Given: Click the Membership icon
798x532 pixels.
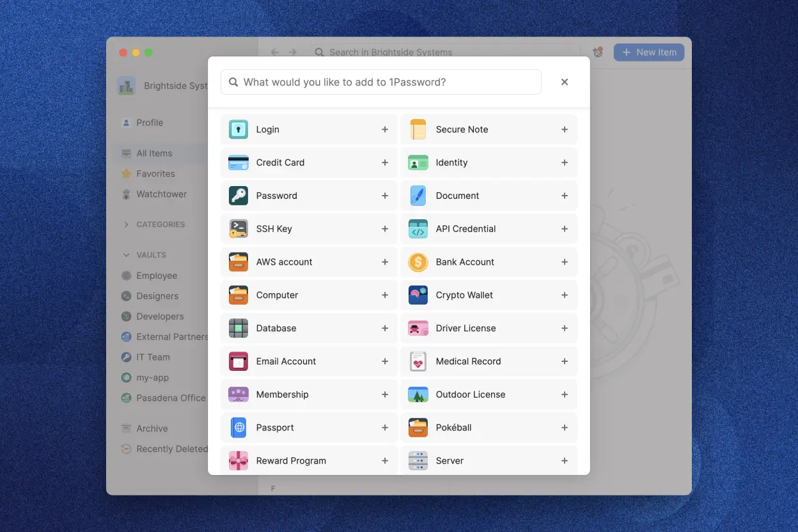Looking at the screenshot, I should point(239,395).
